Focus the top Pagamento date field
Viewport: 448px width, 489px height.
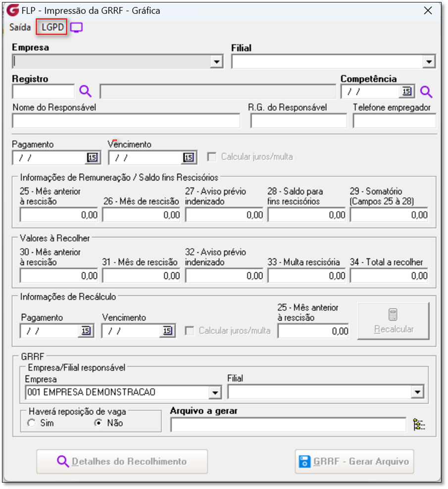click(x=50, y=158)
